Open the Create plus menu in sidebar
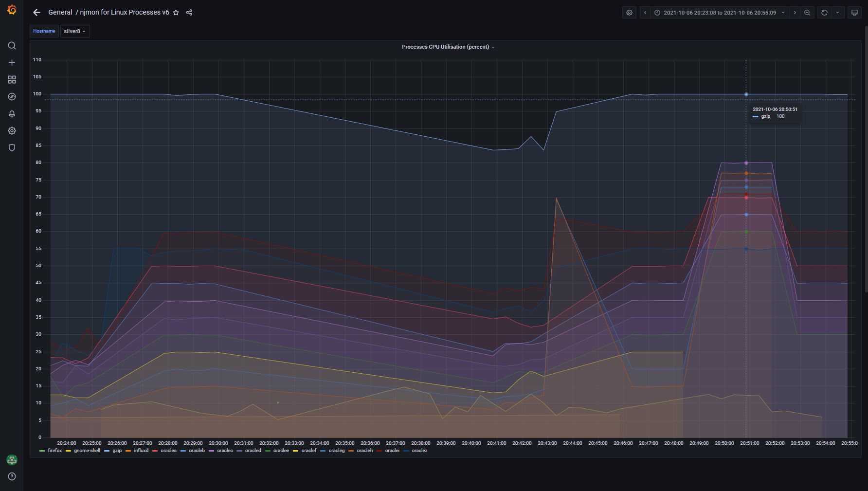Screen dimensions: 868x491 (x=12, y=63)
